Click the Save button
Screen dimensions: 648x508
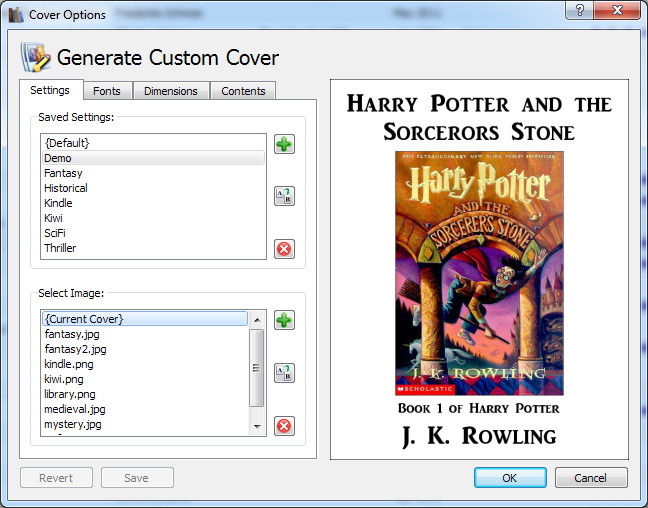click(x=137, y=478)
